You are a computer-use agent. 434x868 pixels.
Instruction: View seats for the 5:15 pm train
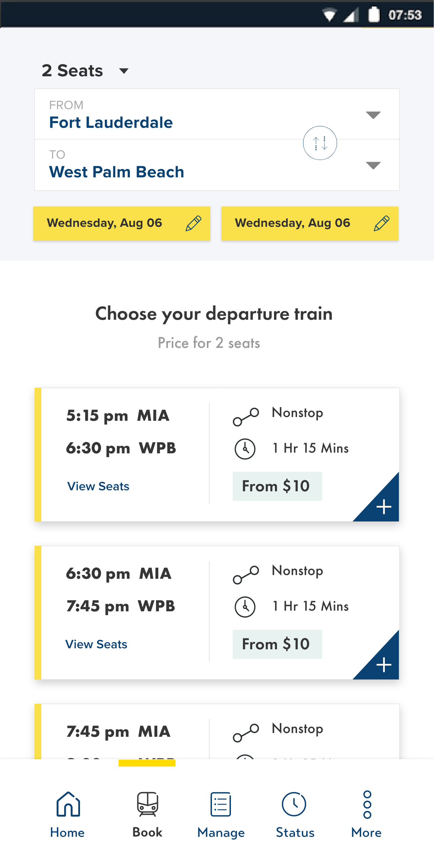click(x=98, y=486)
